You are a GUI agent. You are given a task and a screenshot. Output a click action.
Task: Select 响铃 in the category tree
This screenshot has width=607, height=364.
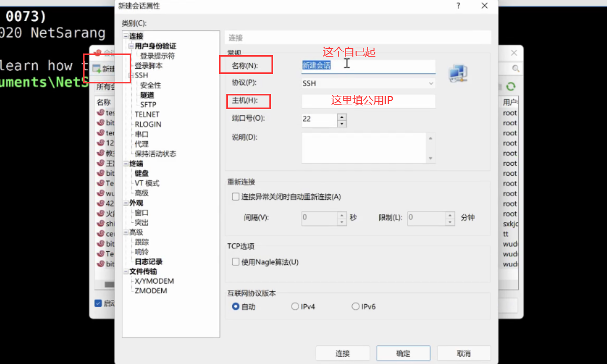(141, 252)
